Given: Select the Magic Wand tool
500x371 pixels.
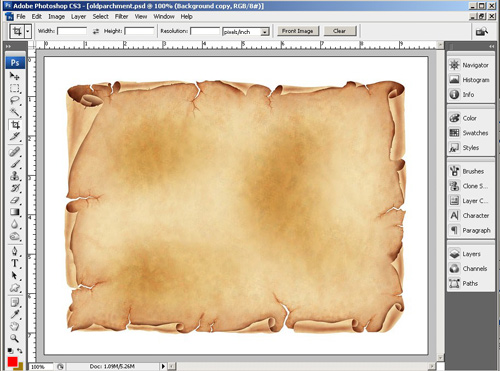Looking at the screenshot, I should point(14,112).
